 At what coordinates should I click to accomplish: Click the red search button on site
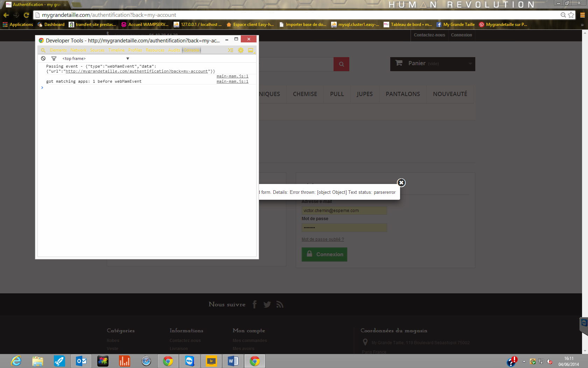coord(341,64)
